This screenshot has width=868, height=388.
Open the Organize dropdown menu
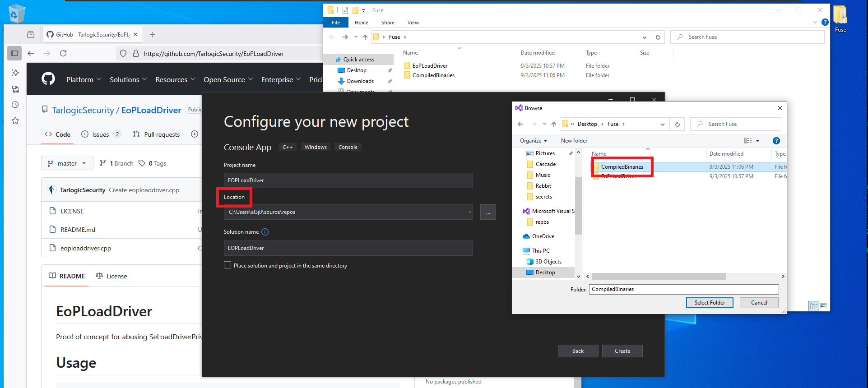pyautogui.click(x=533, y=141)
